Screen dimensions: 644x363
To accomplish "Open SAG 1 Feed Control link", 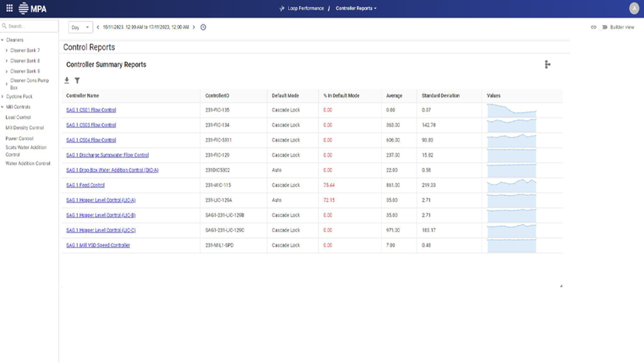I will click(x=85, y=185).
